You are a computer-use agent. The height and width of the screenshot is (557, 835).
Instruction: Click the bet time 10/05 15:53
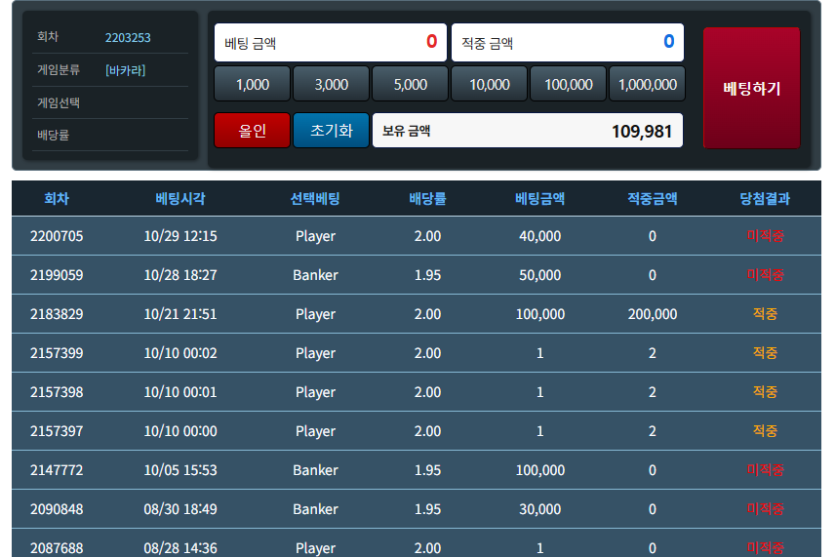click(181, 470)
